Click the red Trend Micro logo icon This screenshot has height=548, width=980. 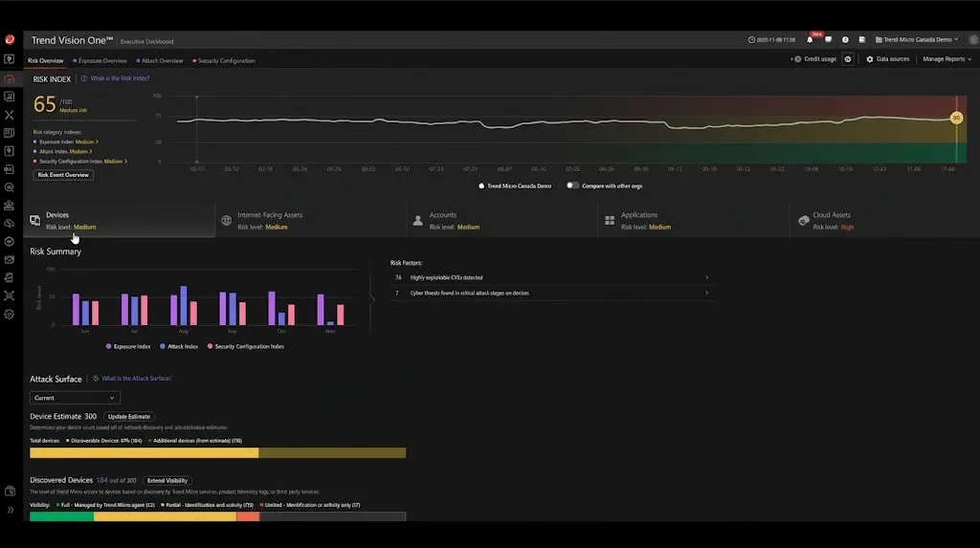coord(10,40)
